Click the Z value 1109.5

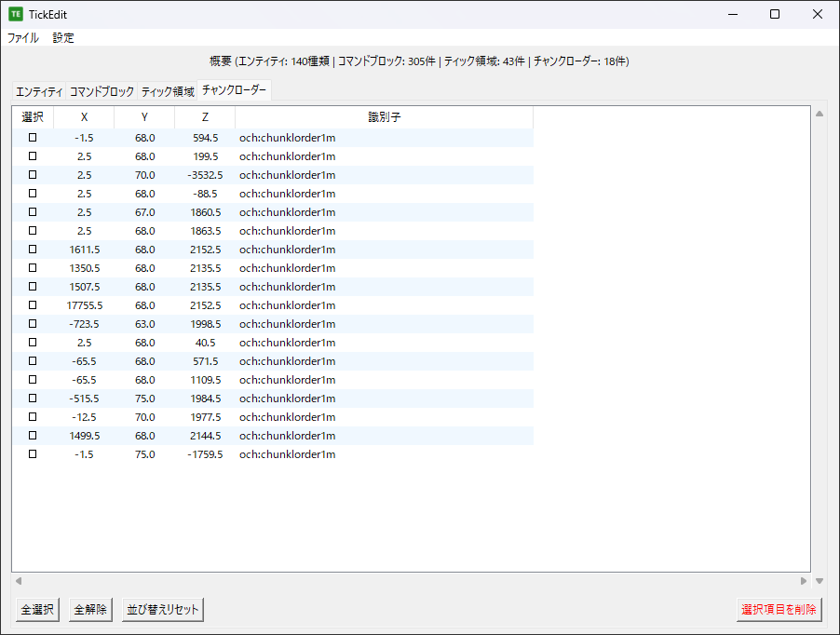205,380
